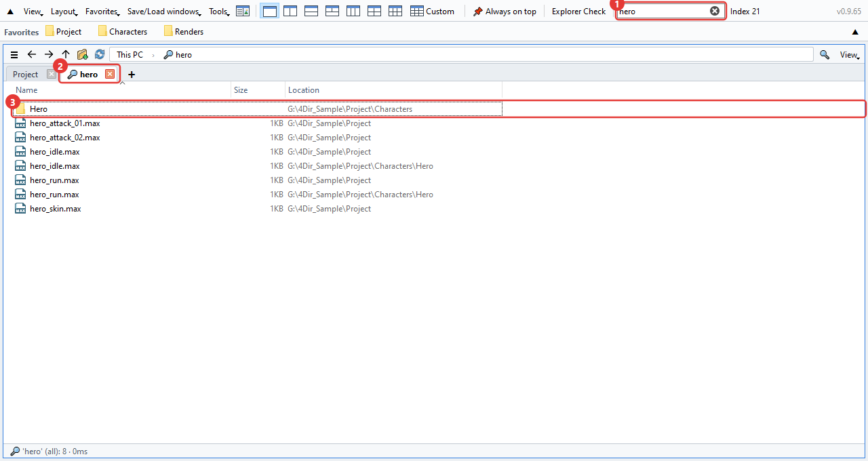Open the Characters favorite folder
Image resolution: width=868 pixels, height=461 pixels.
123,32
